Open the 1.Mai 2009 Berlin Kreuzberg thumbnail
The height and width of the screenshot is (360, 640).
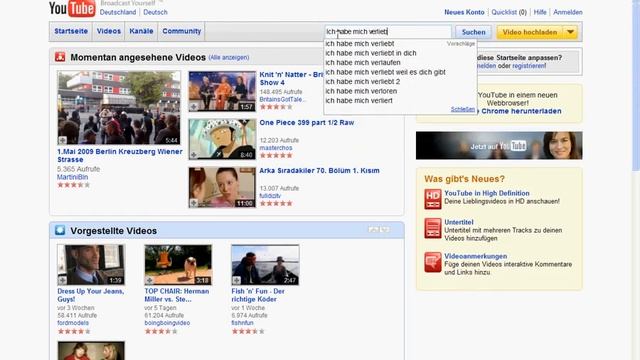(x=119, y=108)
